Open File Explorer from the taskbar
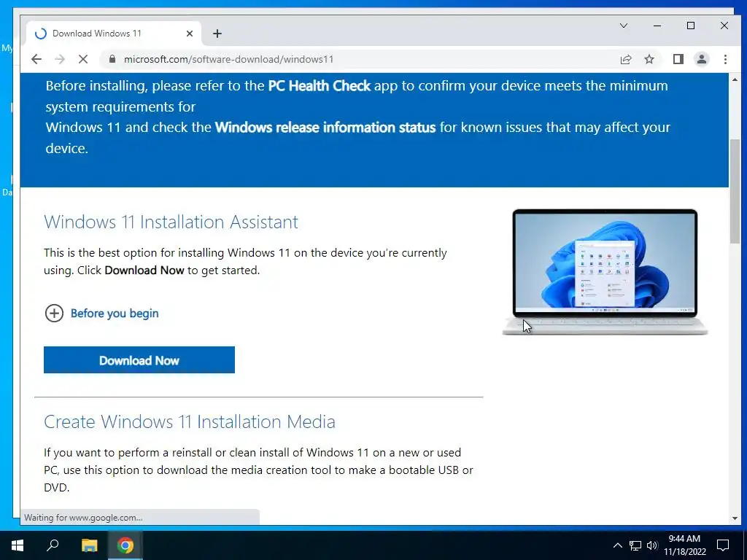Viewport: 747px width, 560px height. point(89,545)
